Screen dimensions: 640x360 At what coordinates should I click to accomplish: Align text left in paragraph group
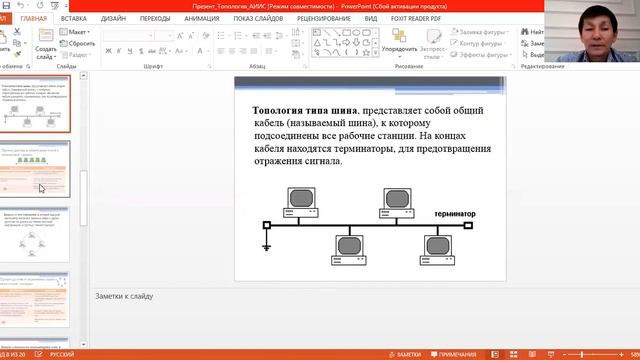pyautogui.click(x=221, y=51)
